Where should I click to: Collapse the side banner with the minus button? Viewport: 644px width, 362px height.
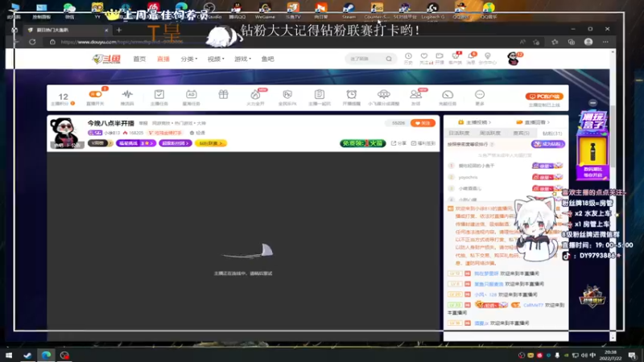coord(592,103)
